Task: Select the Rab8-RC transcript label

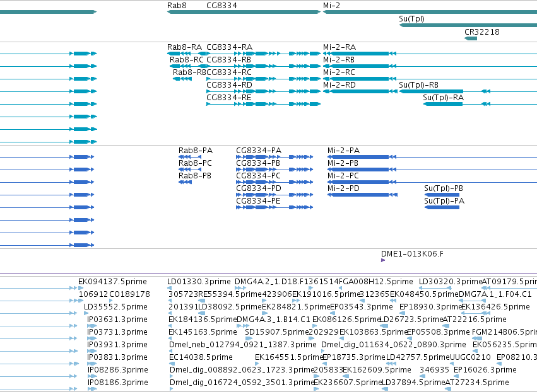Action: 187,59
